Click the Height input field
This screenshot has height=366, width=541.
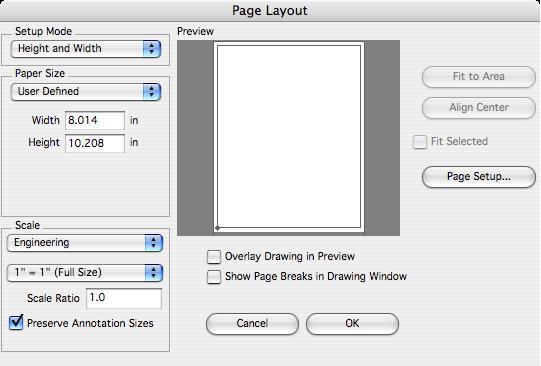coord(95,143)
